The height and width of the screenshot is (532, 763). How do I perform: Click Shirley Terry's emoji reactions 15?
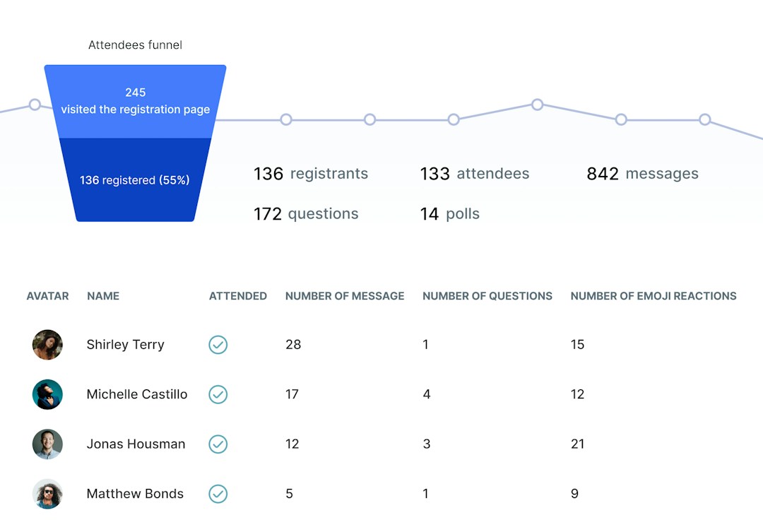pos(577,345)
